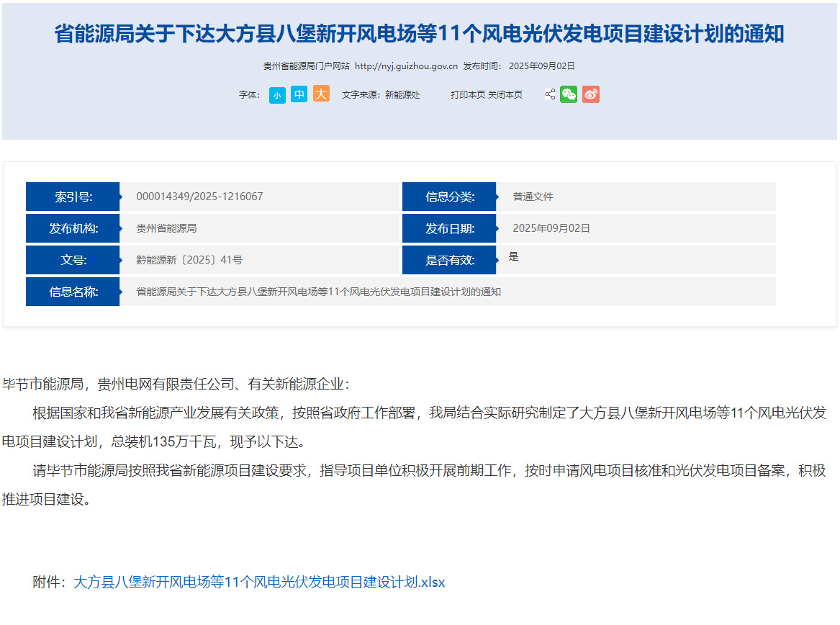Share page via WeChat icon

[x=569, y=94]
